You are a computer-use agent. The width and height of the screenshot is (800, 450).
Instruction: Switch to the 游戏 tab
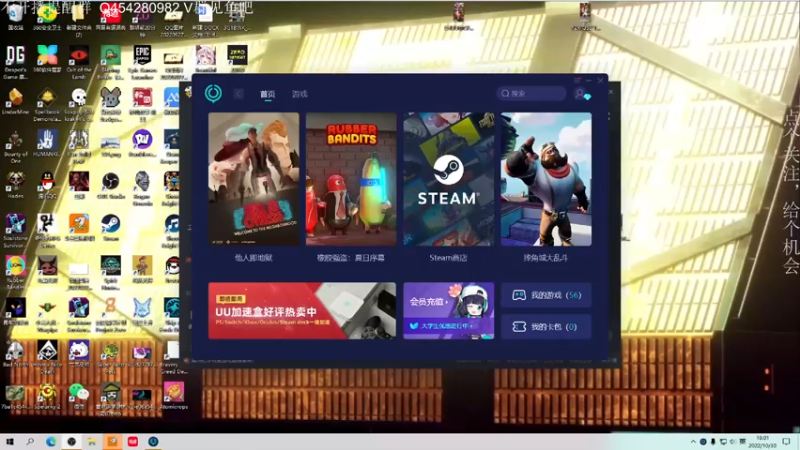click(299, 94)
